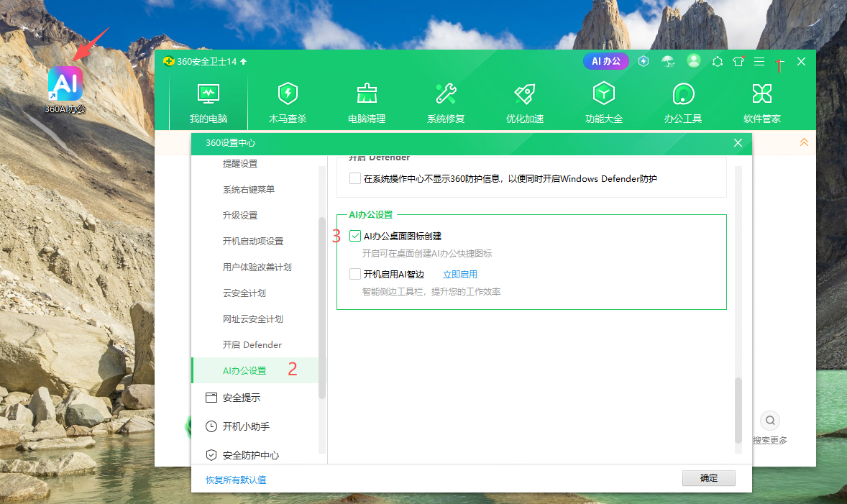Enable 开机启用AI智边

coord(355,273)
